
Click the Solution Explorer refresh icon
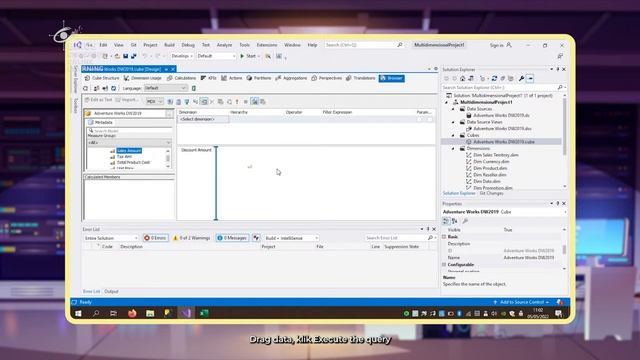(x=494, y=78)
